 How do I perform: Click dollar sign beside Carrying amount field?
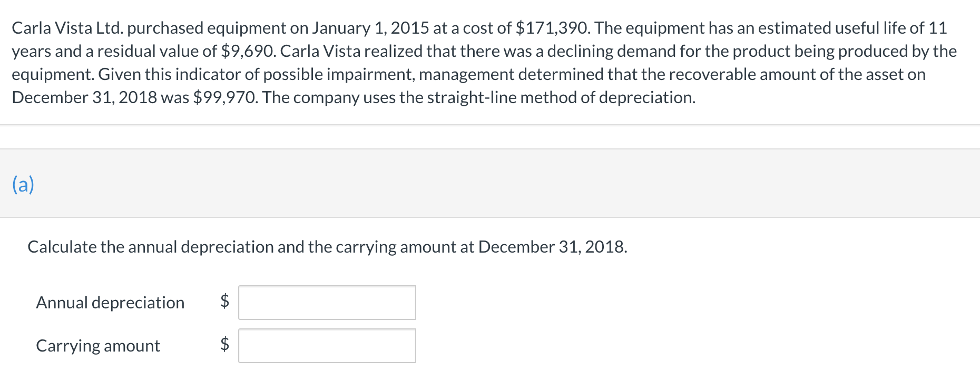[224, 344]
